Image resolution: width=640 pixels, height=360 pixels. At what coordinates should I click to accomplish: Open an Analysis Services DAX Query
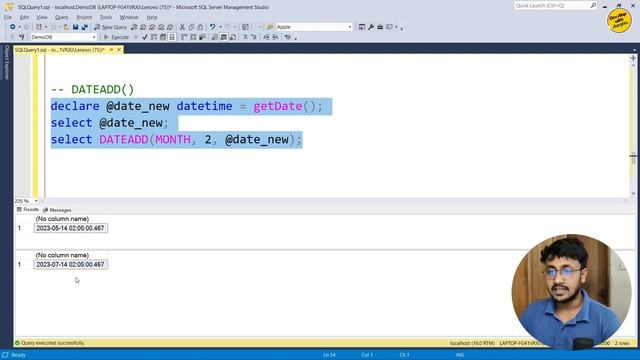(x=170, y=27)
